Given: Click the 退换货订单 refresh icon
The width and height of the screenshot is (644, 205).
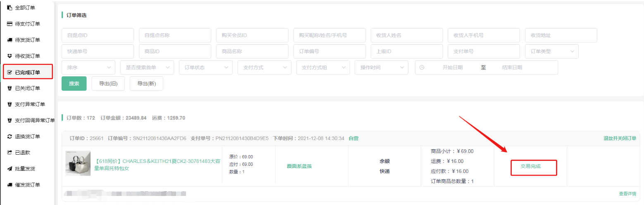Looking at the screenshot, I should coord(10,137).
